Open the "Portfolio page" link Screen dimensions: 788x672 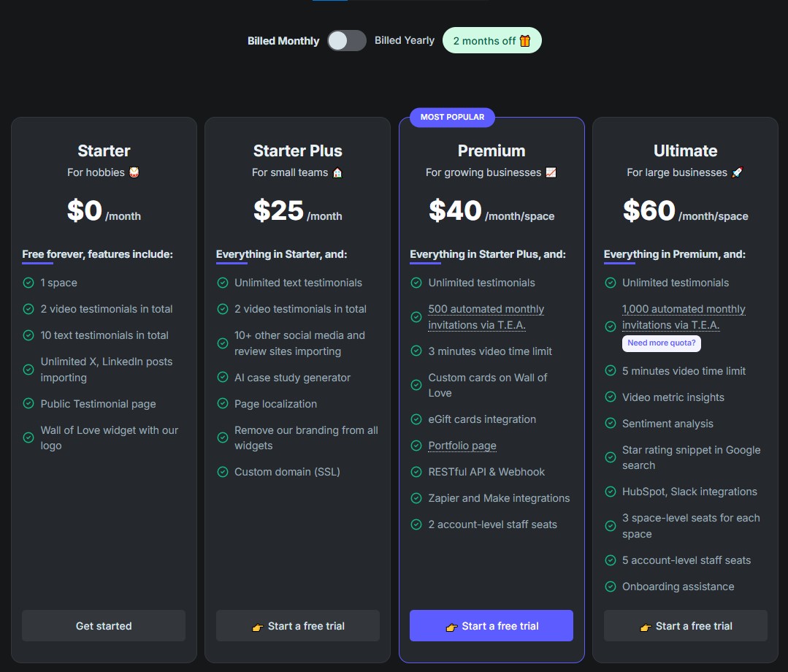pos(462,446)
